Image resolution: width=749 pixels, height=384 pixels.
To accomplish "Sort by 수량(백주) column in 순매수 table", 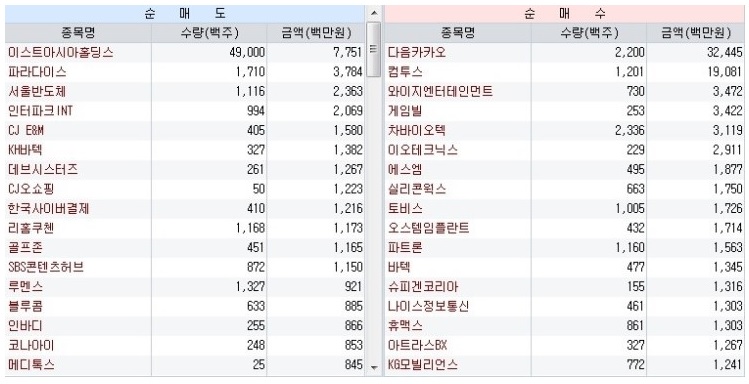I will pyautogui.click(x=589, y=33).
